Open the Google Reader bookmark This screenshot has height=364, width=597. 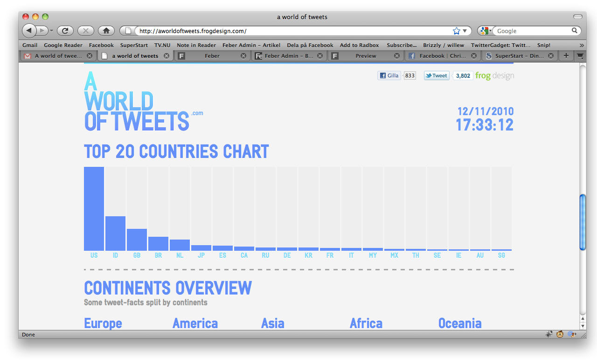(63, 45)
